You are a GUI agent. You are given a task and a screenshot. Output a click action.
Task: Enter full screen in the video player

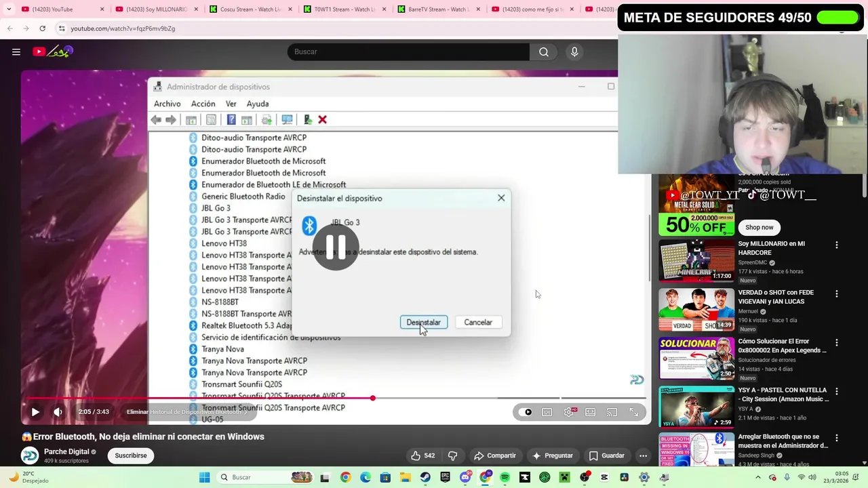coord(633,411)
